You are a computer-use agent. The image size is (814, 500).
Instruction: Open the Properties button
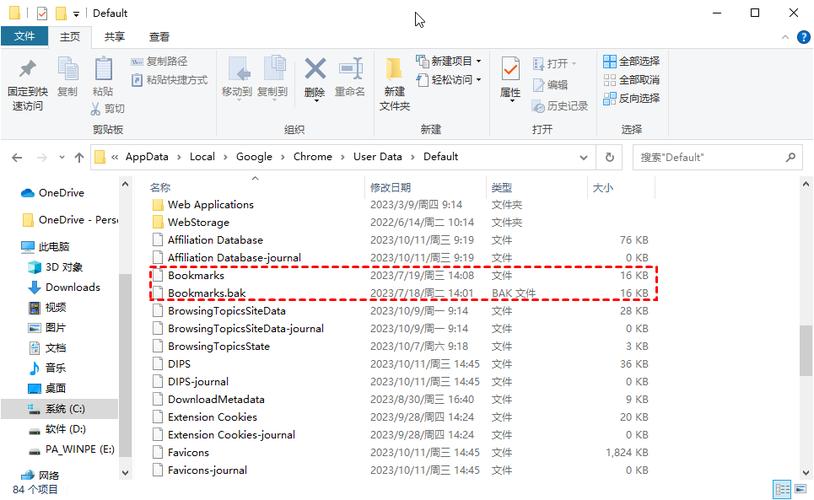510,78
